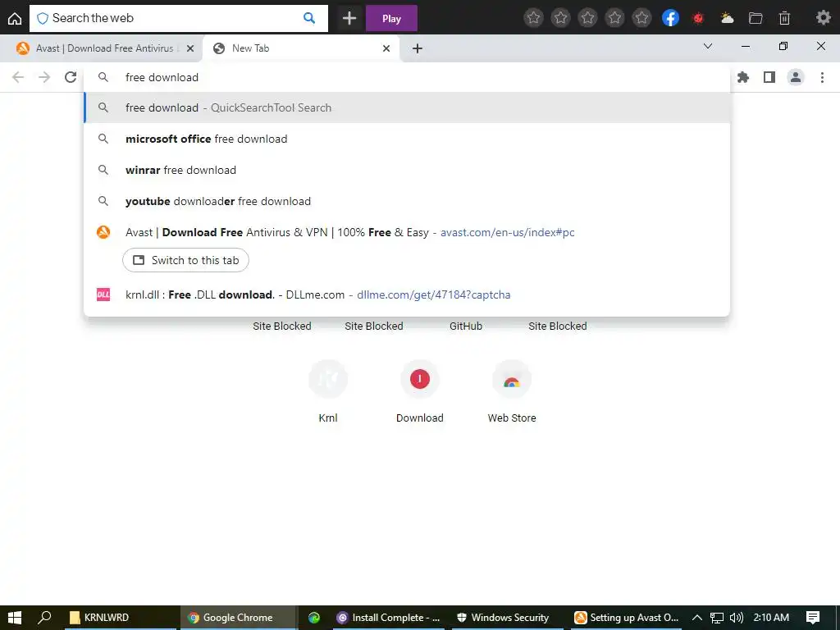Open the Chrome profile avatar
This screenshot has height=630, width=840.
click(796, 77)
